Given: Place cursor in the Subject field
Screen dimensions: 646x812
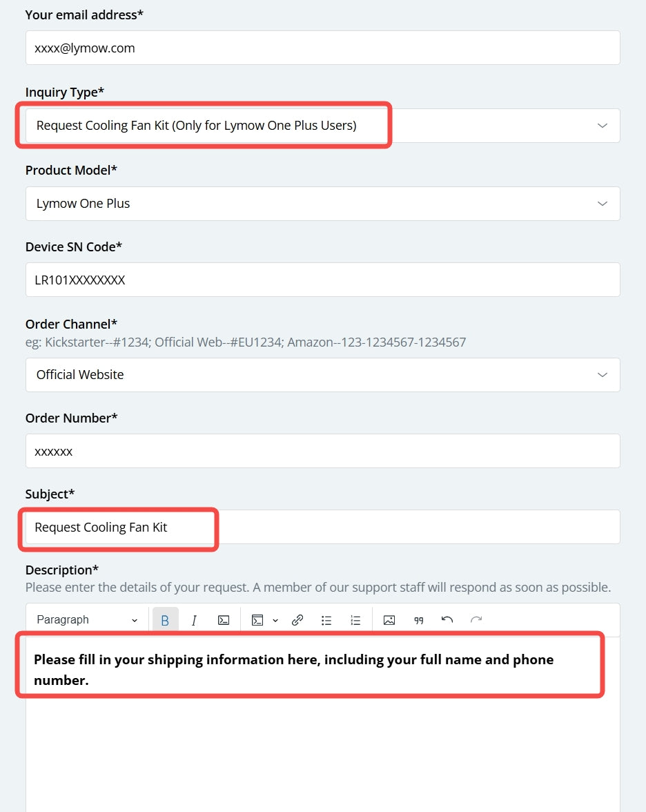Looking at the screenshot, I should (x=322, y=528).
